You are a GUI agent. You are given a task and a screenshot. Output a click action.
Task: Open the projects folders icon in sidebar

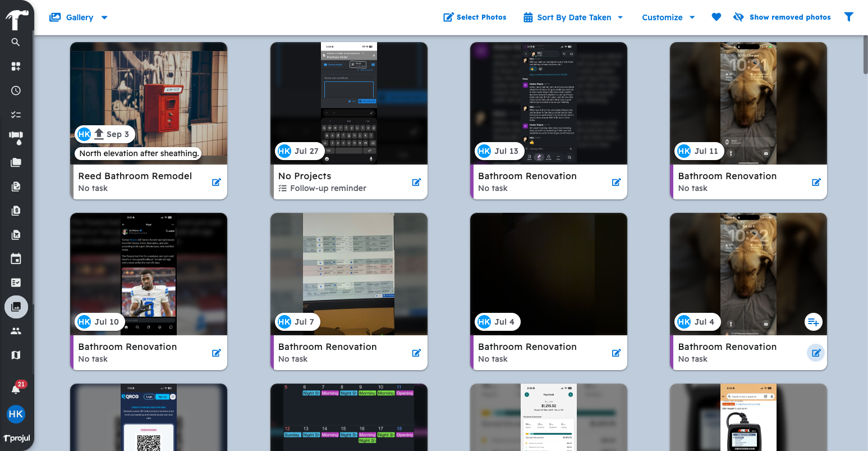16,162
